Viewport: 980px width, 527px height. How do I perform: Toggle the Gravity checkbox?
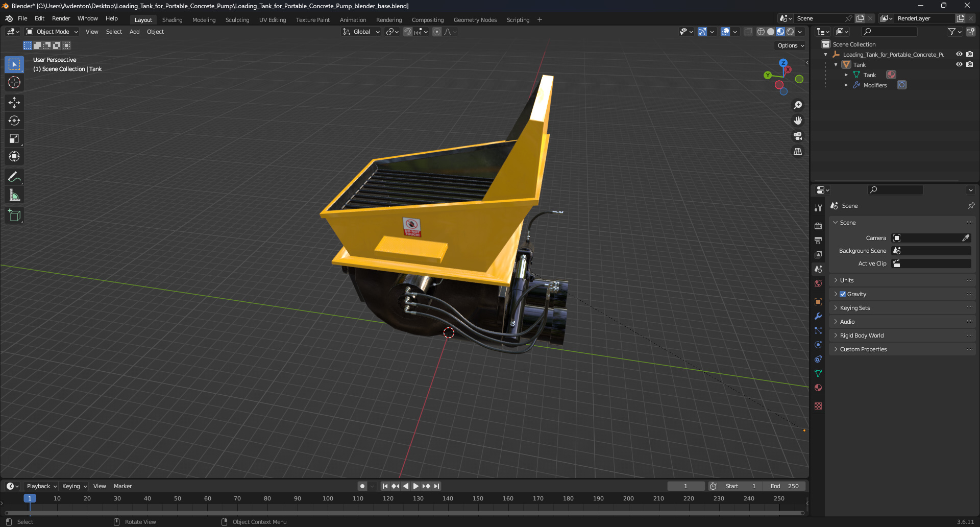pos(843,294)
